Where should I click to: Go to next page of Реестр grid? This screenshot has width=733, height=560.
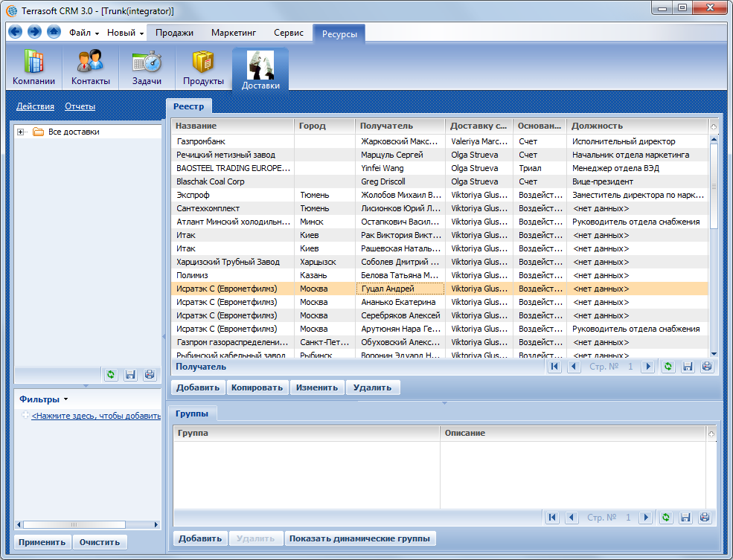648,367
